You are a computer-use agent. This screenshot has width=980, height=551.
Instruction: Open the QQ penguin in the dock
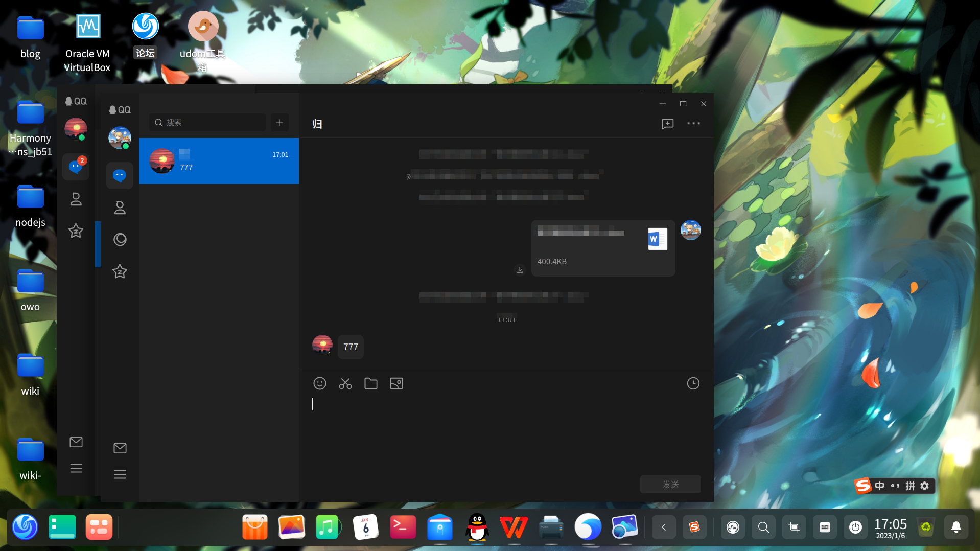pos(477,527)
